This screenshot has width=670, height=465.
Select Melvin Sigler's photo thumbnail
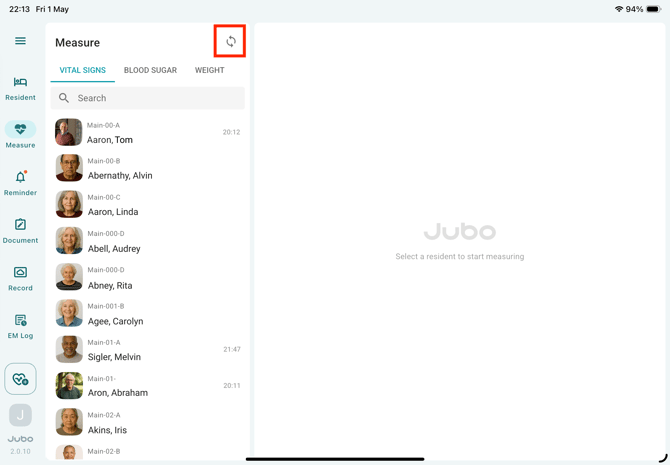tap(69, 350)
